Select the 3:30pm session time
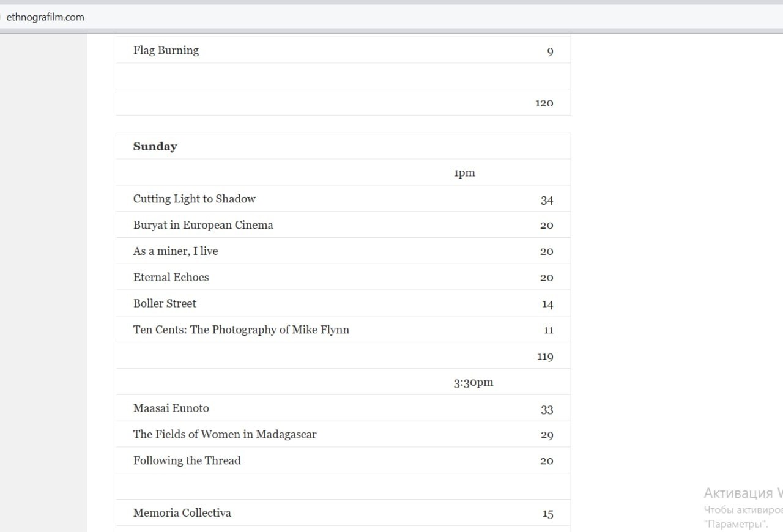This screenshot has height=532, width=783. click(x=473, y=383)
